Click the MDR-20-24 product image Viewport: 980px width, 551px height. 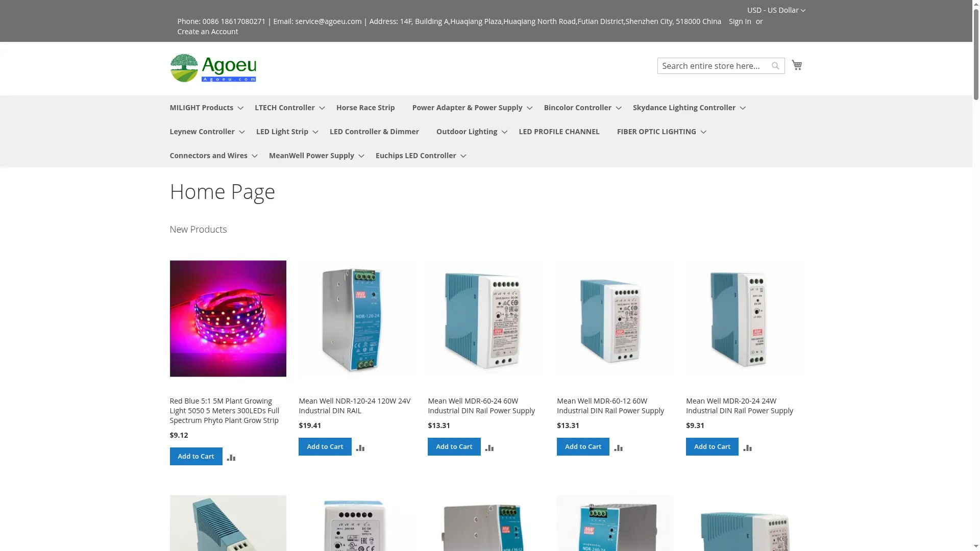pyautogui.click(x=744, y=319)
